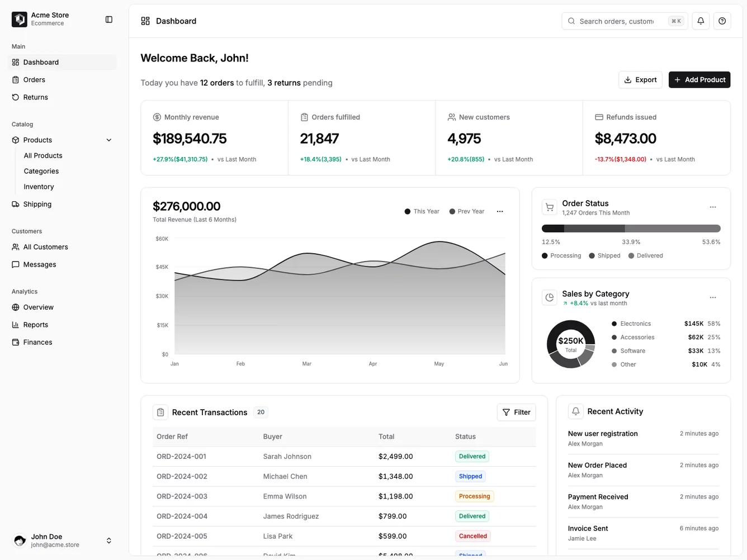Click the Reports analytics icon
The width and height of the screenshot is (747, 560).
click(16, 325)
